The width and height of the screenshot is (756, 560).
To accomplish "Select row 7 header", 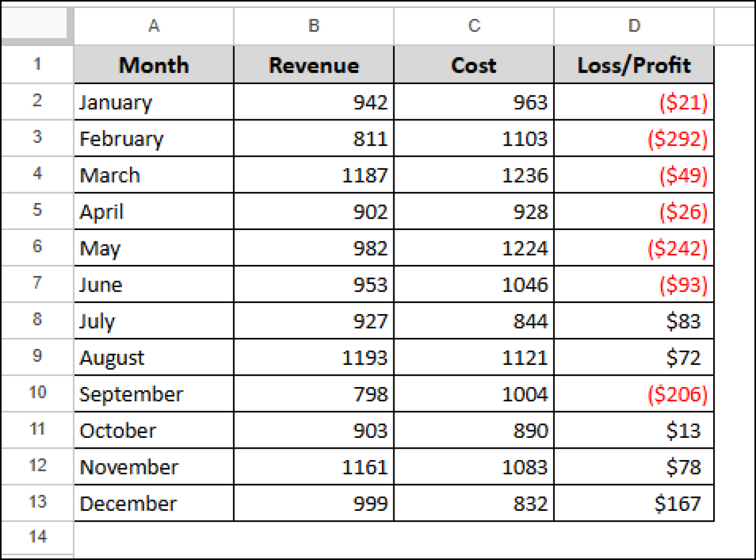I will [x=36, y=284].
